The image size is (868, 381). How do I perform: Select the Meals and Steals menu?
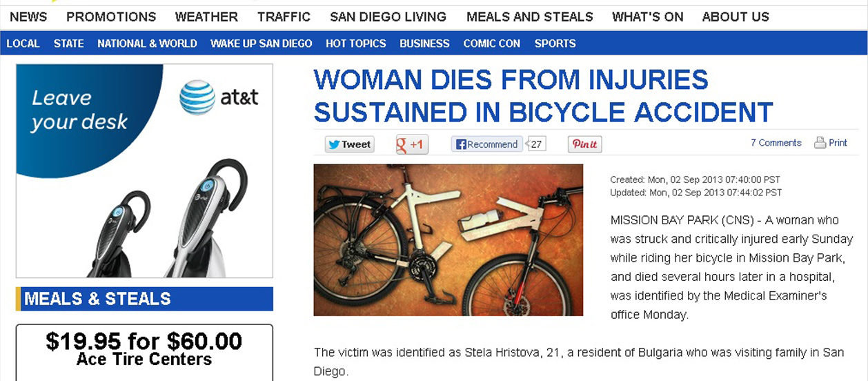[529, 17]
